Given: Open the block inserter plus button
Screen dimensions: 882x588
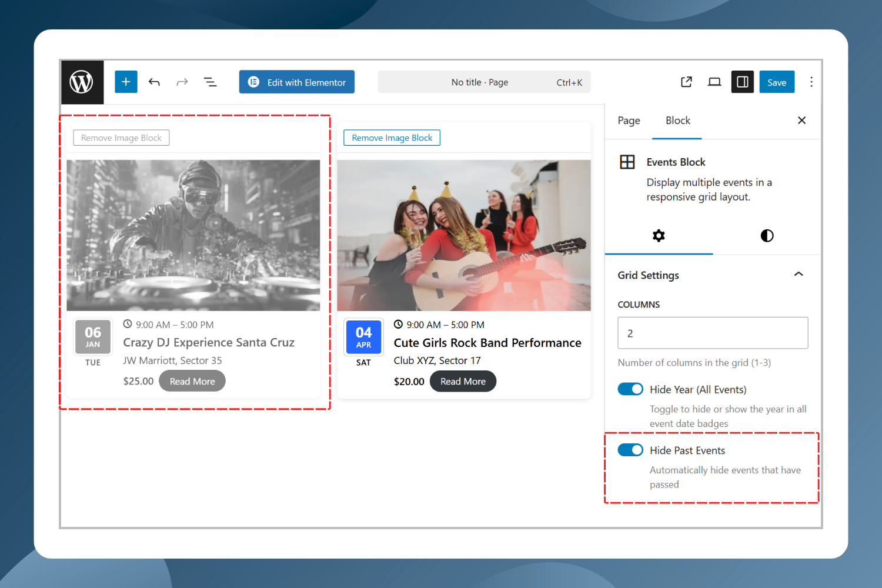Looking at the screenshot, I should point(126,82).
